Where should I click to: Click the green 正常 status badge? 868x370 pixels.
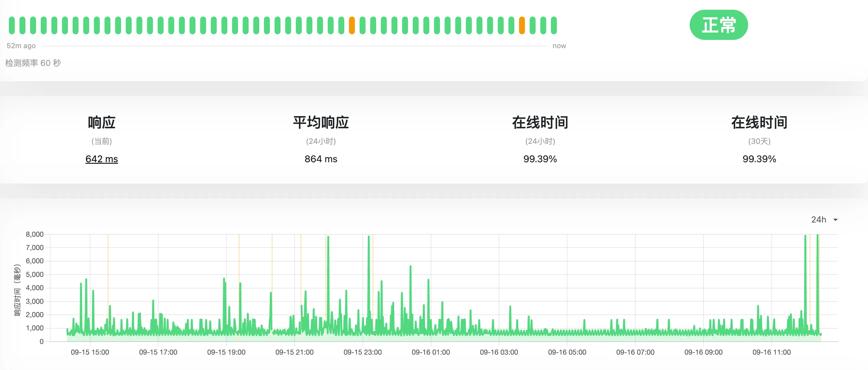(718, 25)
